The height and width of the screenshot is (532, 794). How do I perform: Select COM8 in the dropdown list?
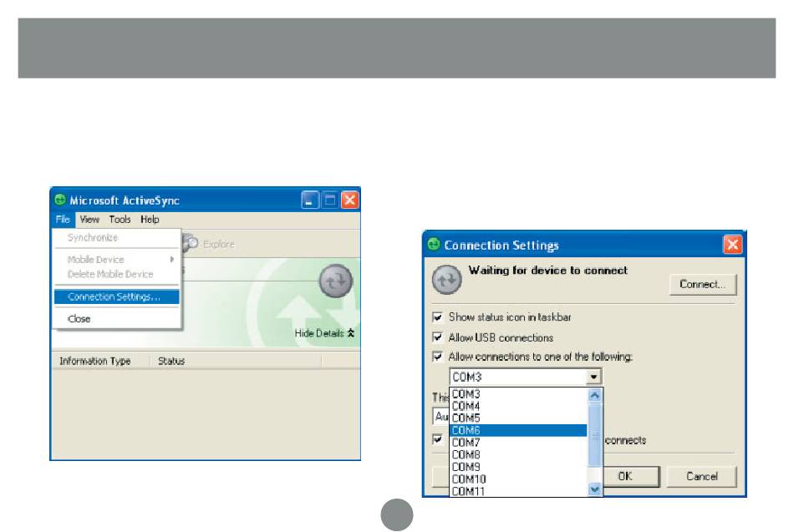point(518,454)
